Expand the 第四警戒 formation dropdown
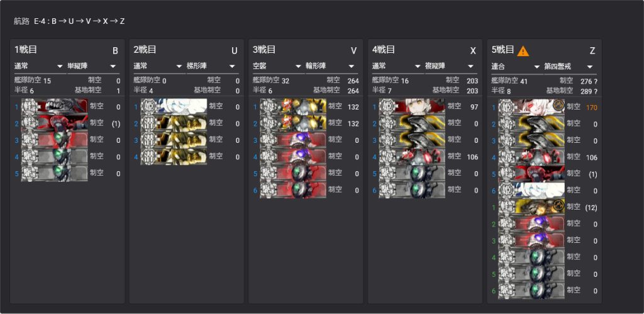This screenshot has height=314, width=644. click(x=570, y=66)
